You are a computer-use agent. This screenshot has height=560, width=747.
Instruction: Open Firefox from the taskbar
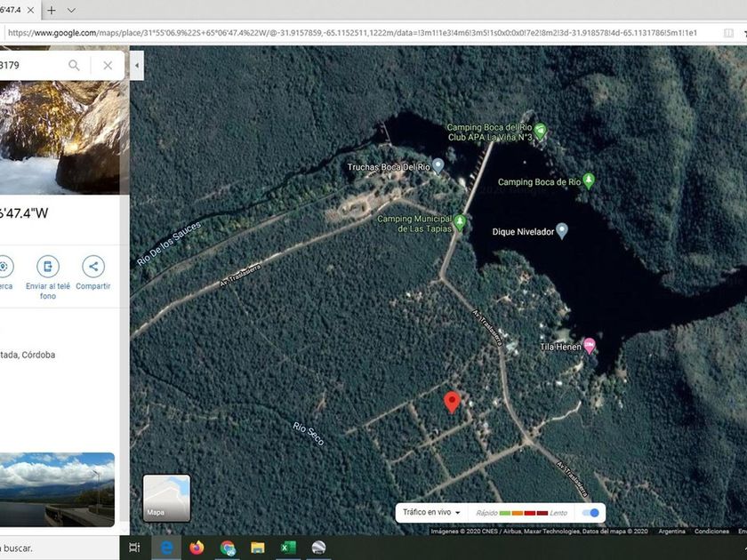pyautogui.click(x=197, y=548)
